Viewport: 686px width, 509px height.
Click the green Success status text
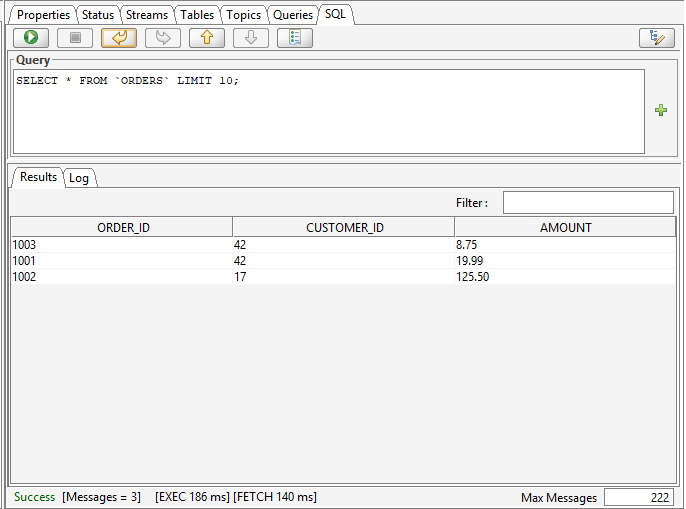pyautogui.click(x=34, y=497)
